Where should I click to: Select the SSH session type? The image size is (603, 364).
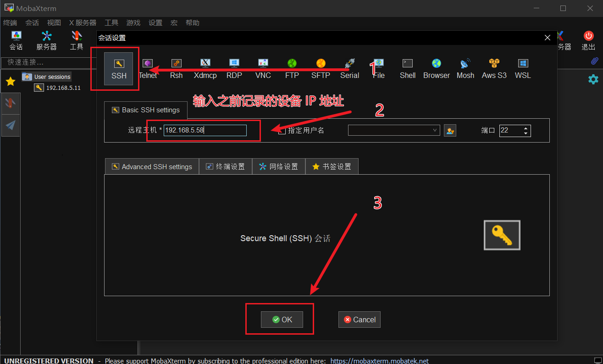[x=119, y=69]
